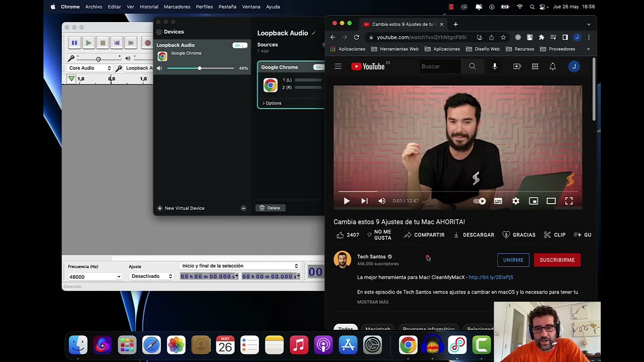Click the SUSCRIBIRME button
644x362 pixels.
(x=557, y=260)
